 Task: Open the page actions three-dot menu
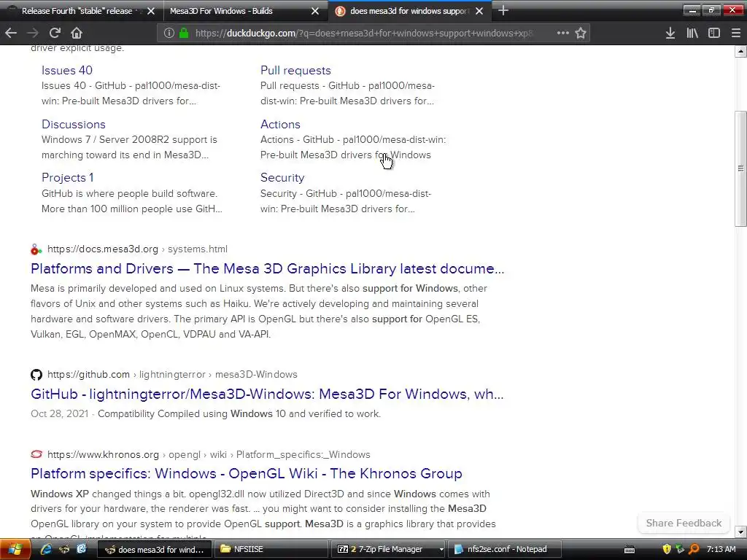pos(562,33)
